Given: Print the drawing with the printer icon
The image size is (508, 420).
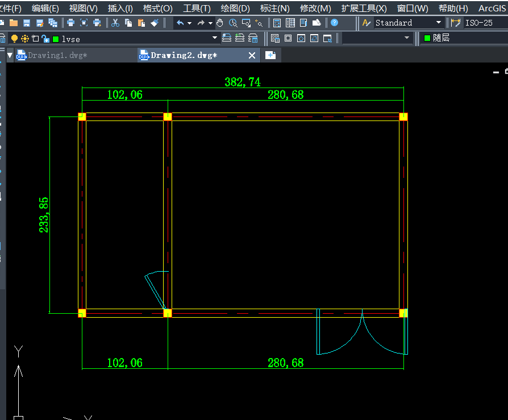Looking at the screenshot, I should tap(70, 23).
